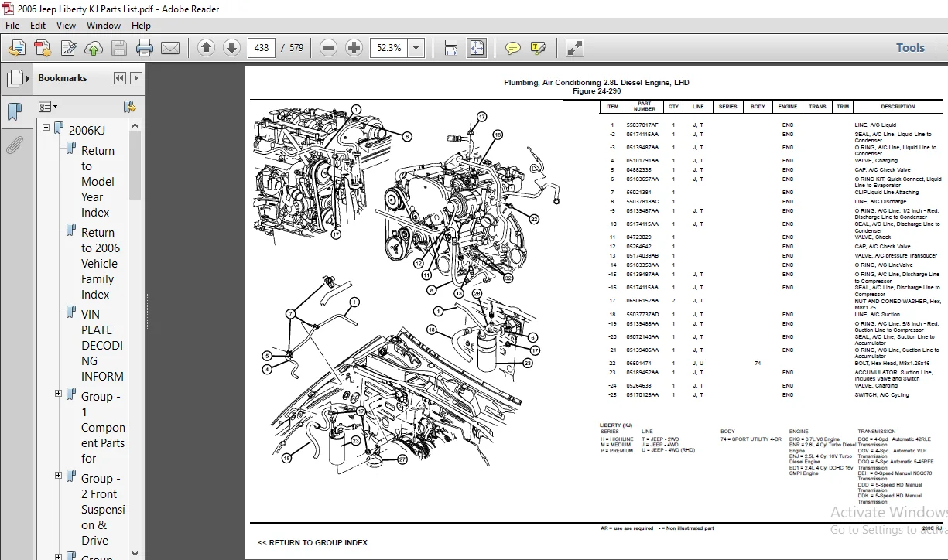
Task: Click the Open file icon in toolbar
Action: tap(16, 48)
